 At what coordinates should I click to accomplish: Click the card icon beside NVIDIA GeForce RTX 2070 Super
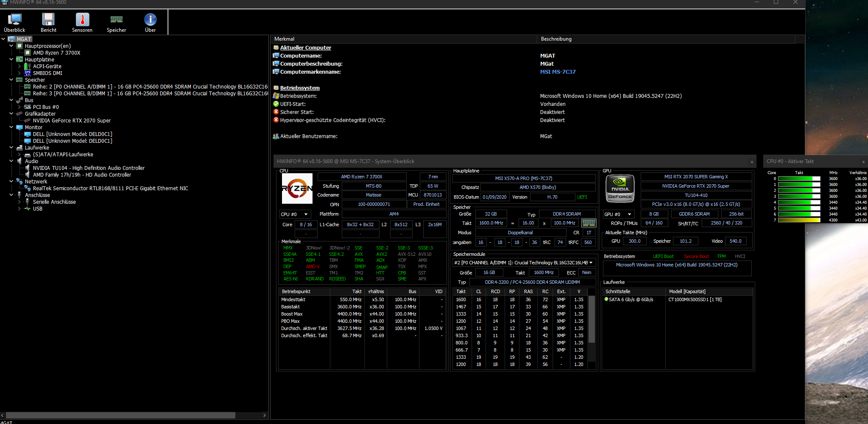coord(28,121)
